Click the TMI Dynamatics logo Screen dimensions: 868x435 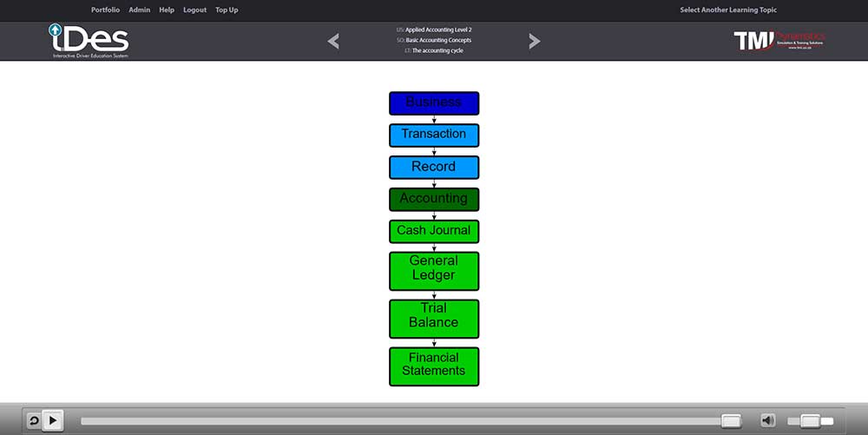[779, 41]
